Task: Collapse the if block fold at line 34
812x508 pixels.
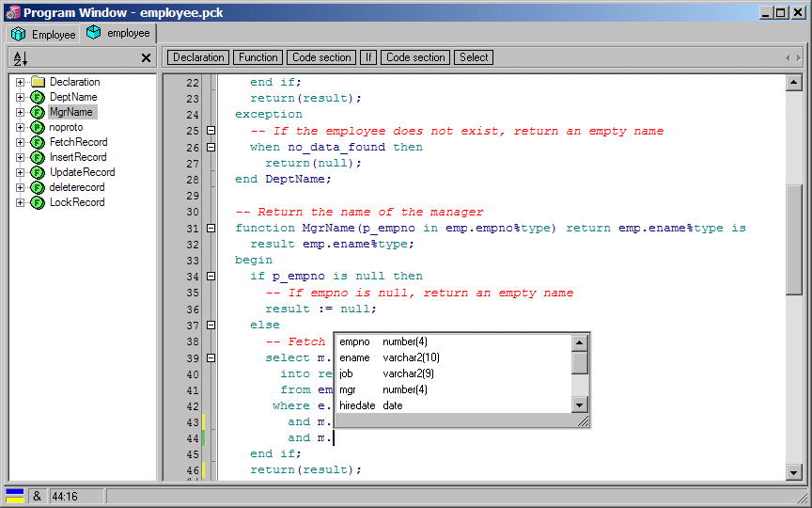Action: pyautogui.click(x=211, y=277)
